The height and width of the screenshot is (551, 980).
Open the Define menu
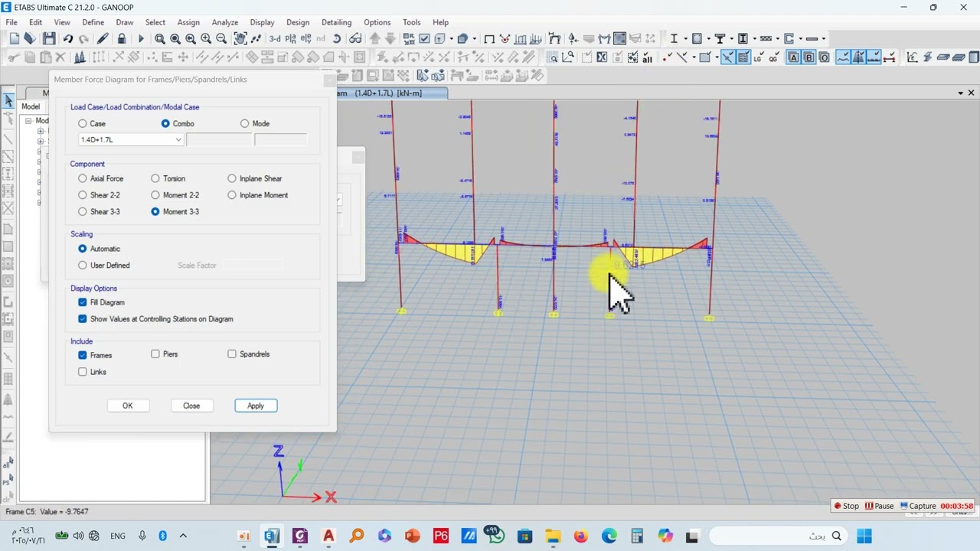93,22
